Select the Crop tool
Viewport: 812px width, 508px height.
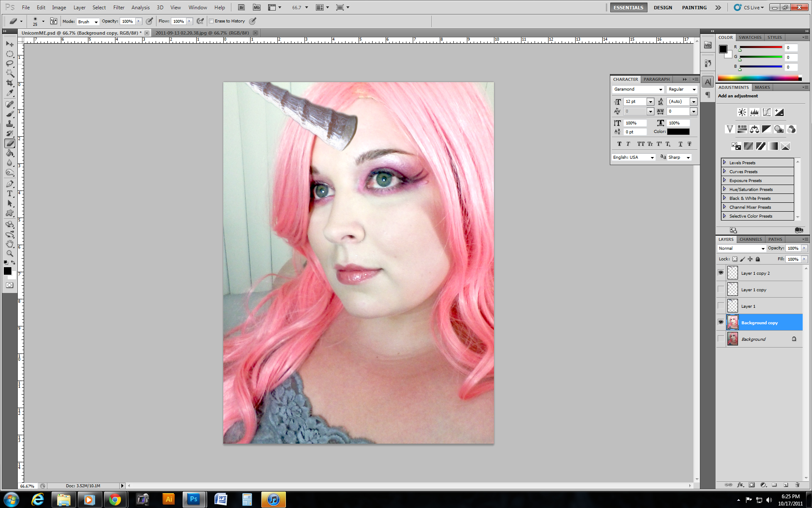pyautogui.click(x=10, y=83)
